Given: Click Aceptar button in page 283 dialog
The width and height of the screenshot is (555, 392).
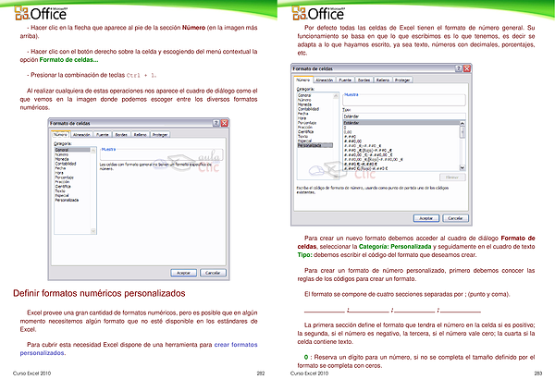Looking at the screenshot, I should point(426,218).
